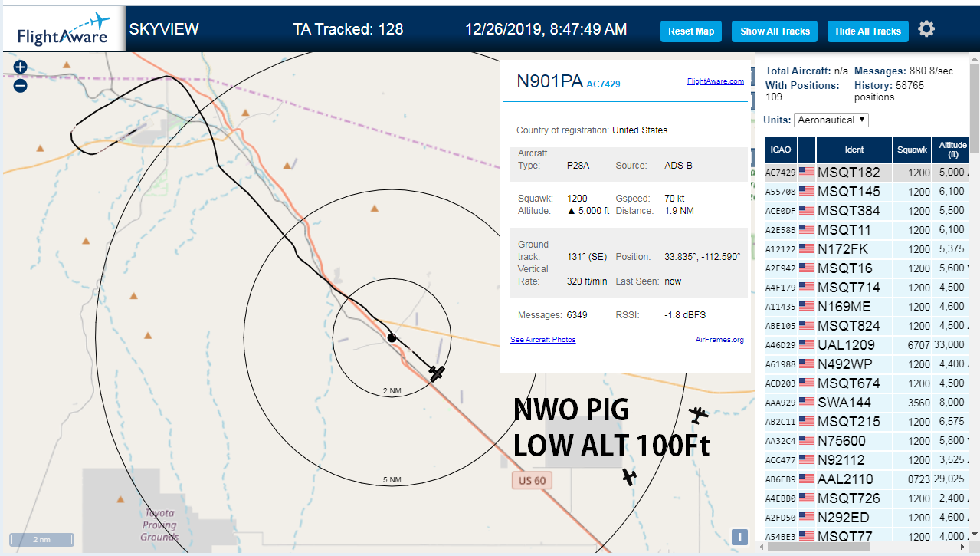
Task: Click the US 60 highway label
Action: pos(532,481)
